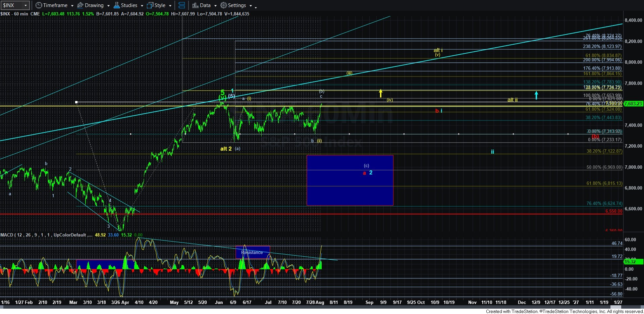Click the yellow 7,603.23 current price marker

click(x=633, y=104)
